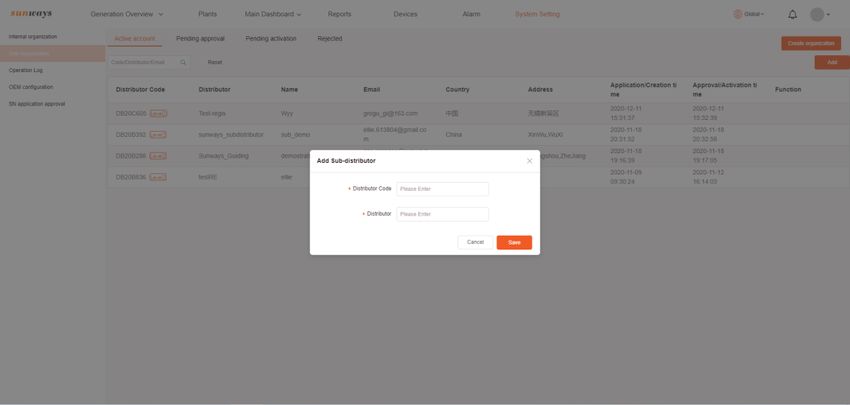Reset the search filter

(215, 62)
